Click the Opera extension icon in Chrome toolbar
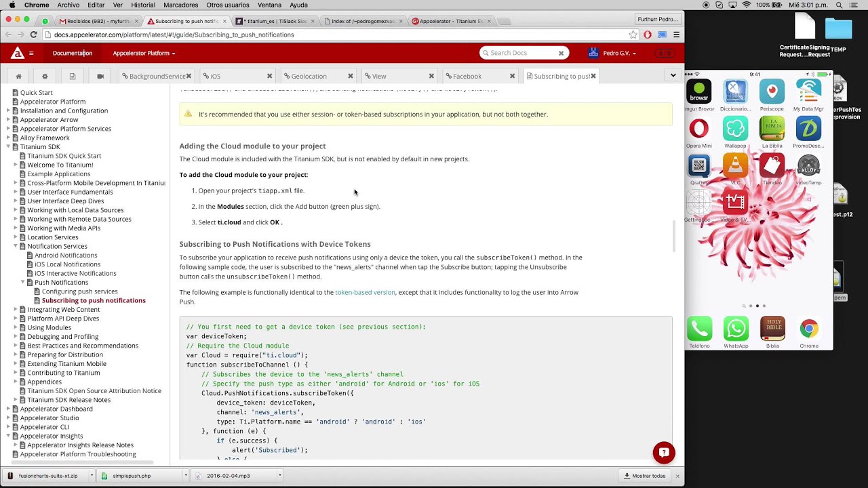The width and height of the screenshot is (868, 488). [648, 35]
